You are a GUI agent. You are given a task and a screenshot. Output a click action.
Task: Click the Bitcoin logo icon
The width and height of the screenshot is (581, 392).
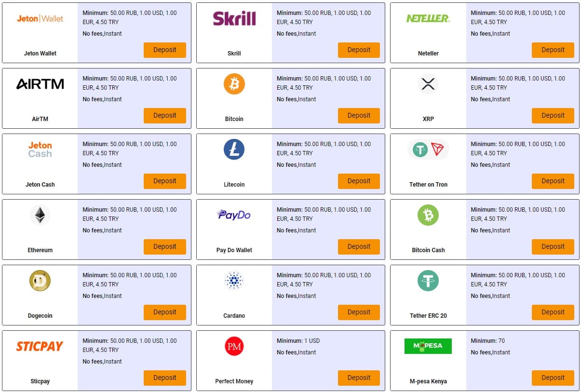tap(234, 84)
